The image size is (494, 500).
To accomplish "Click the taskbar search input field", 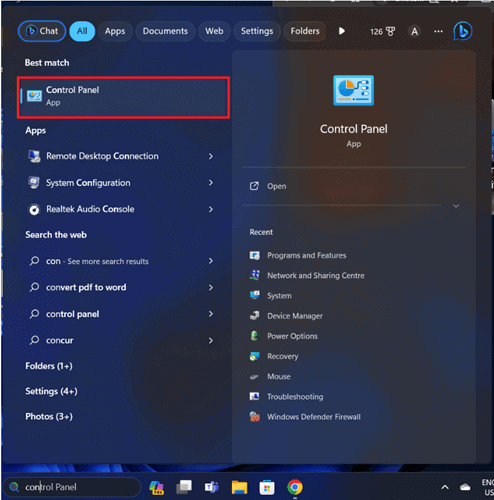I will click(72, 487).
